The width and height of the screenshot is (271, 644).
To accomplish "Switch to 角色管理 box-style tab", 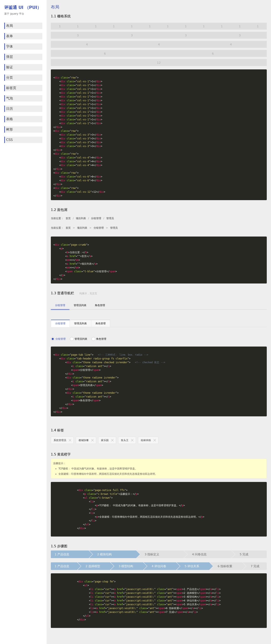I will tap(100, 323).
